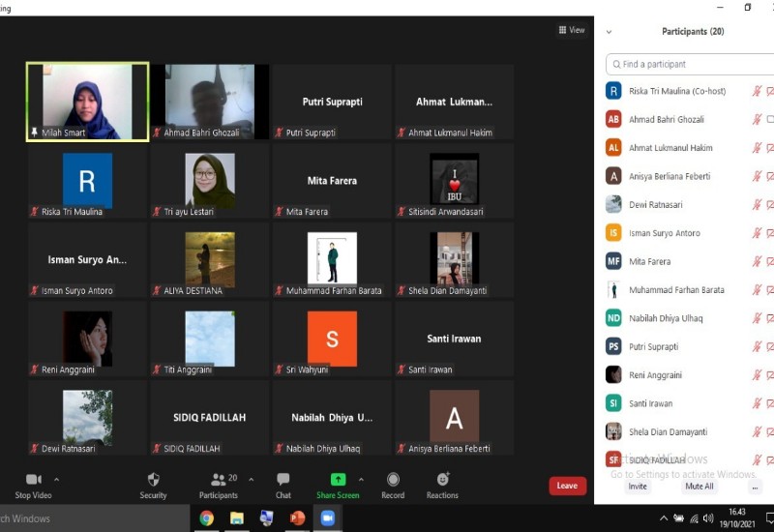Toggle mic for Riska Tri Maulina in list
Screen dimensions: 774x532
(x=757, y=91)
